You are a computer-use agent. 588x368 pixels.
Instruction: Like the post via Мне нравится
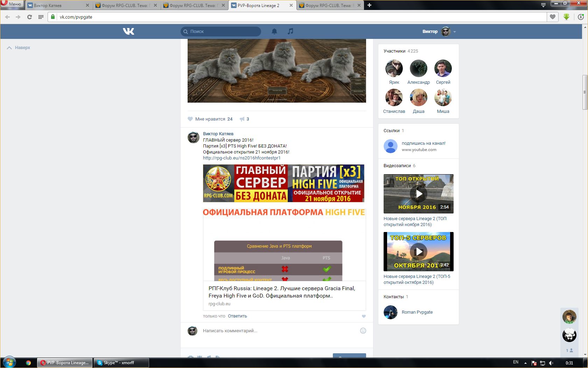210,119
